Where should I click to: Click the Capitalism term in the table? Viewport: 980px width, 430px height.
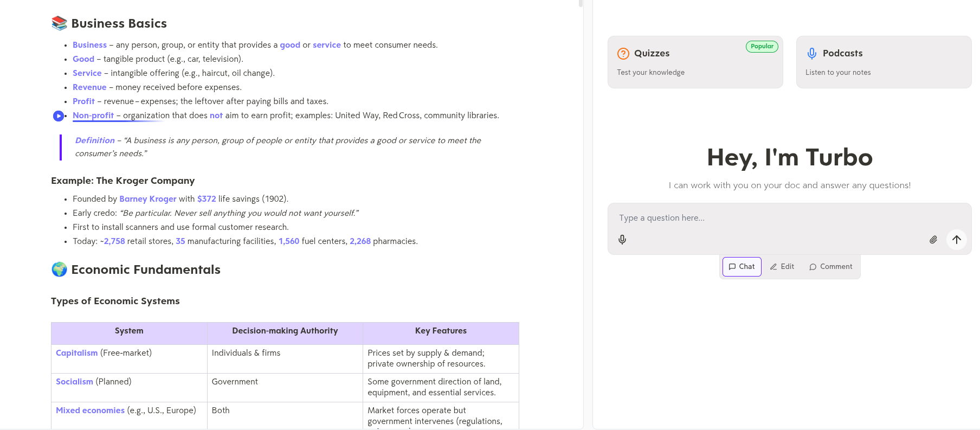click(x=77, y=353)
